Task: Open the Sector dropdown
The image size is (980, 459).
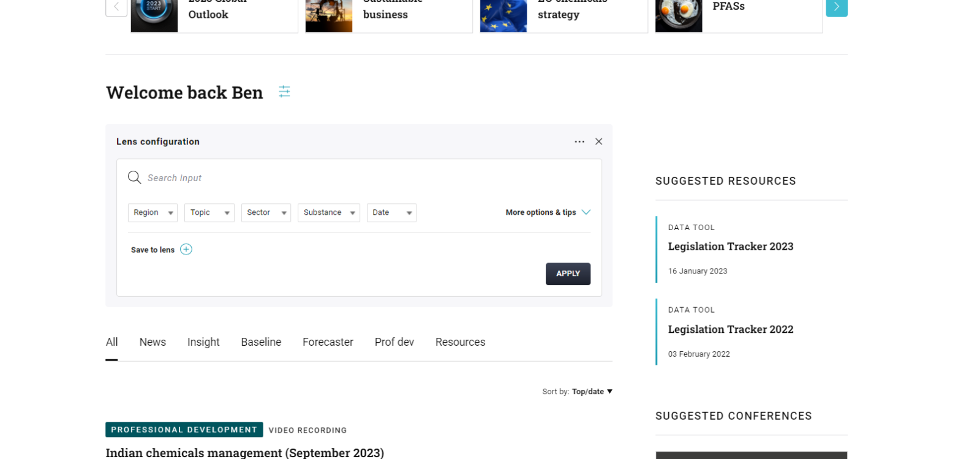Action: click(x=266, y=212)
